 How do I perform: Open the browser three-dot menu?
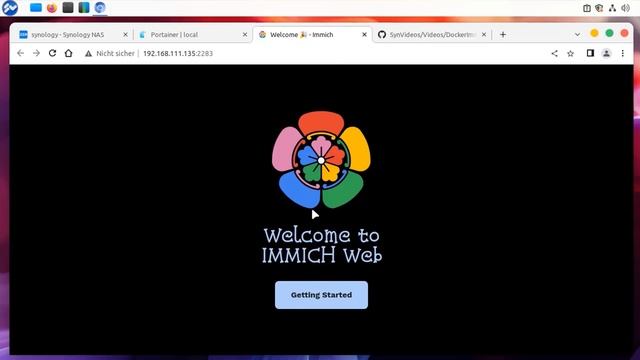(x=623, y=53)
